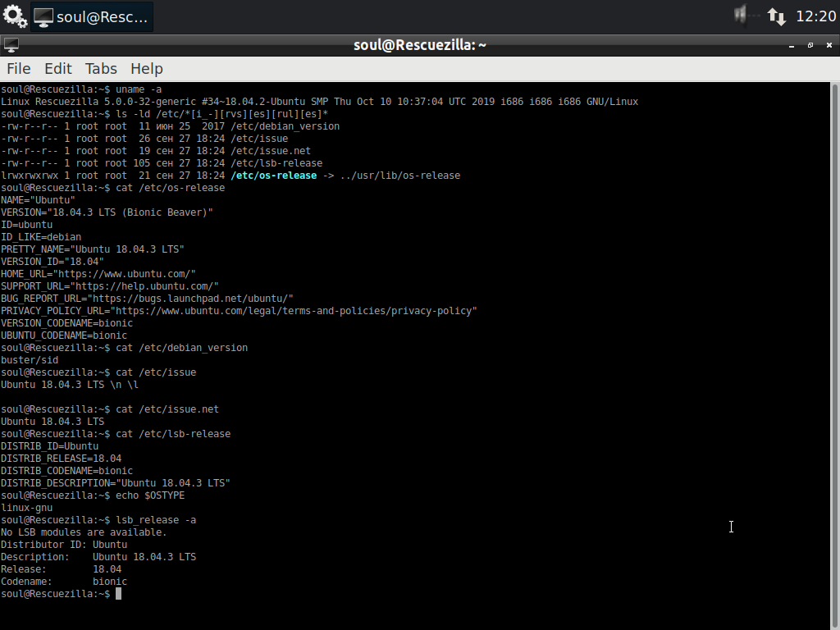Open the terminal window menu icon in the title bar

point(11,46)
